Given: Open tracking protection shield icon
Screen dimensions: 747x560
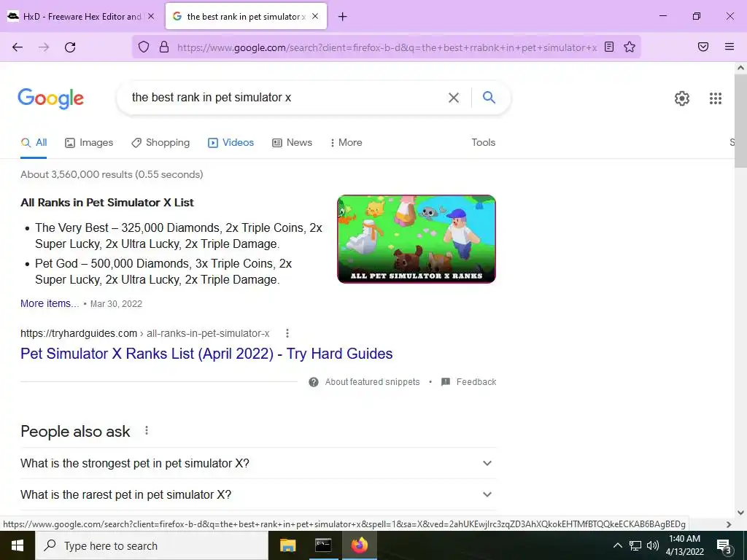Looking at the screenshot, I should coord(144,47).
